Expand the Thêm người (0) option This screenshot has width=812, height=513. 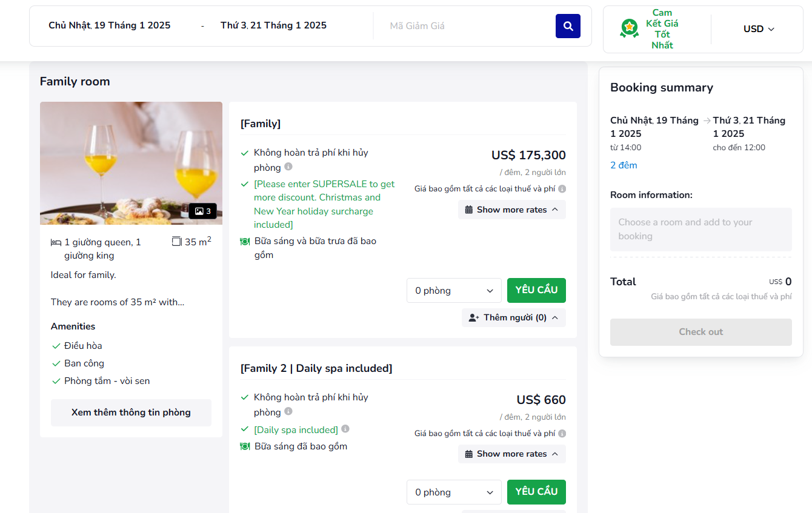[514, 317]
